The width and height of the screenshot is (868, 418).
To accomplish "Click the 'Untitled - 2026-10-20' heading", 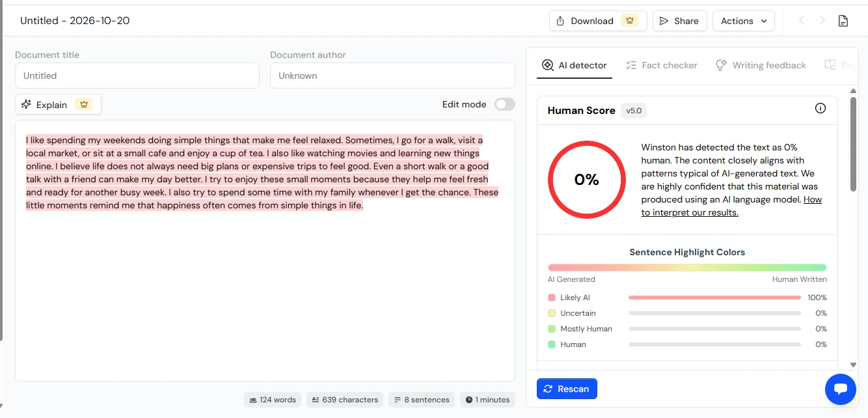I will (75, 21).
